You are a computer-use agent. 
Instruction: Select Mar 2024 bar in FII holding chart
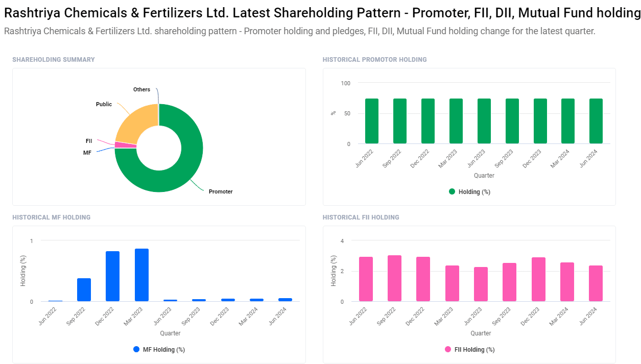click(567, 282)
